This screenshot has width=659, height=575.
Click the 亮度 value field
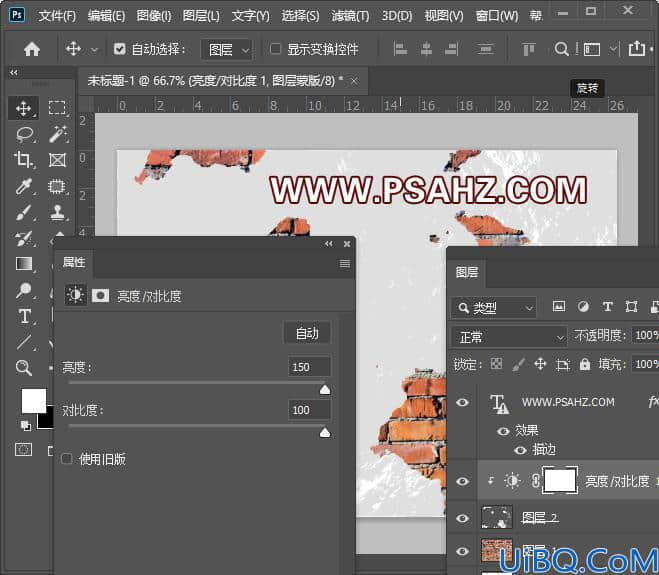click(309, 367)
